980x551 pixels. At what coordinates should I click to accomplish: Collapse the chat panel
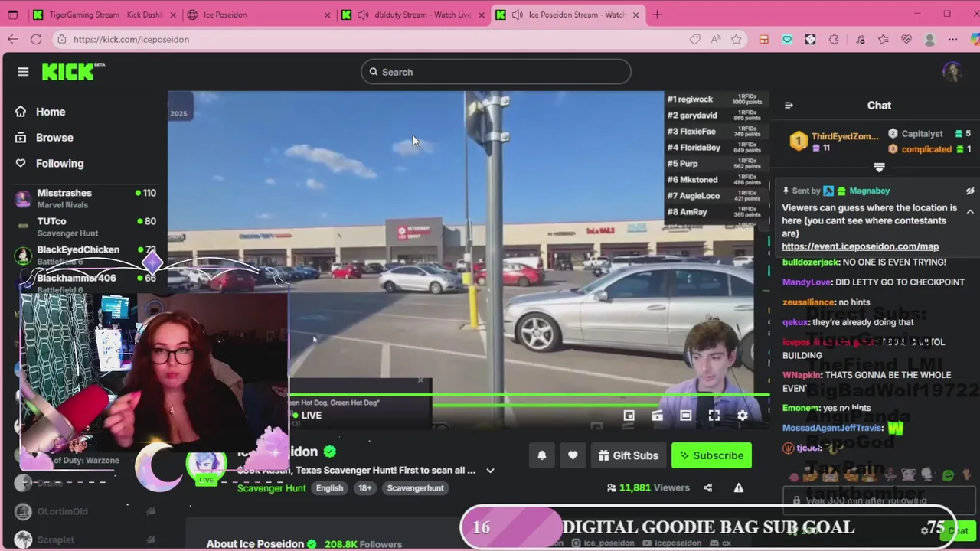pos(789,106)
